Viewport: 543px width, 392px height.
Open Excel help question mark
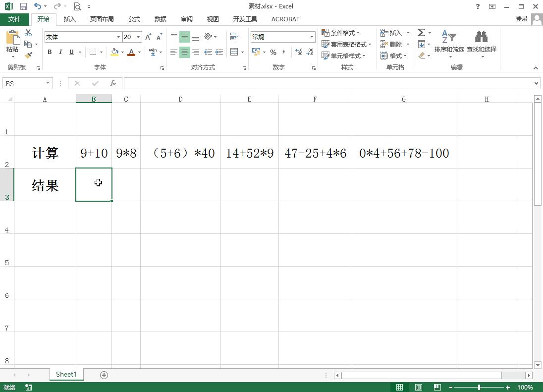(x=478, y=6)
